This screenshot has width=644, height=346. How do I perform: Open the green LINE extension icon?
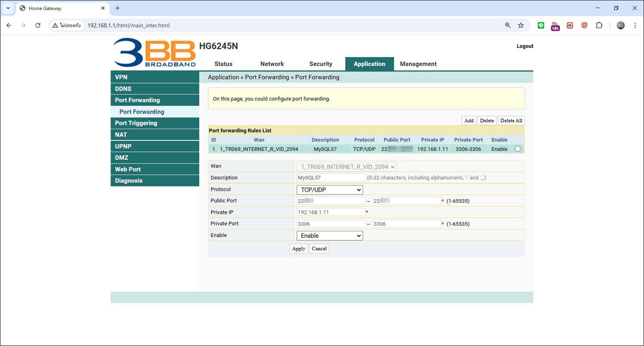point(541,25)
